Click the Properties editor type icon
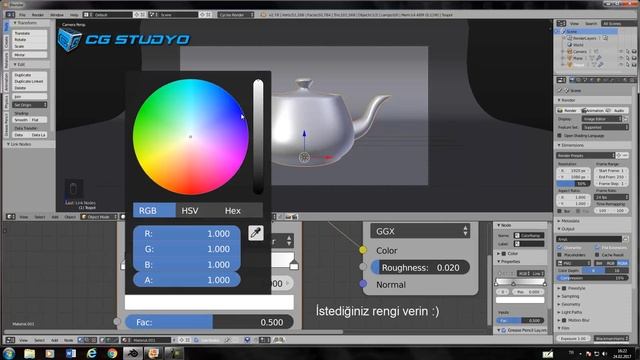This screenshot has width=640, height=360. 561,80
